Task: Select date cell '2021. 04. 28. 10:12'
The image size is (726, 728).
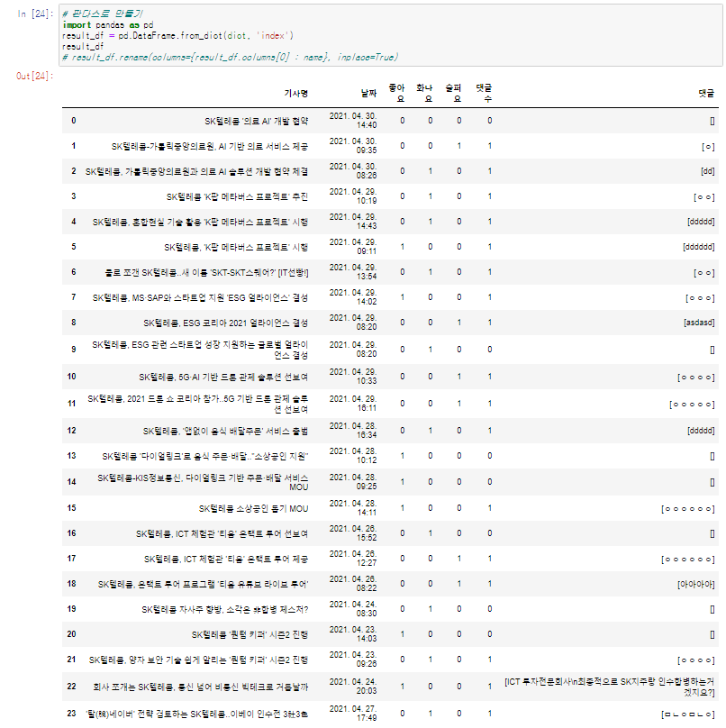Action: pyautogui.click(x=353, y=456)
